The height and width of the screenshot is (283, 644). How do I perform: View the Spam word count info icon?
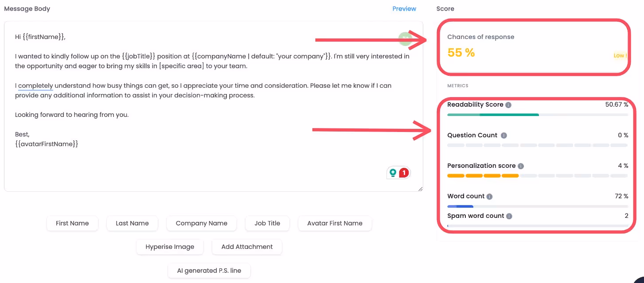tap(509, 216)
